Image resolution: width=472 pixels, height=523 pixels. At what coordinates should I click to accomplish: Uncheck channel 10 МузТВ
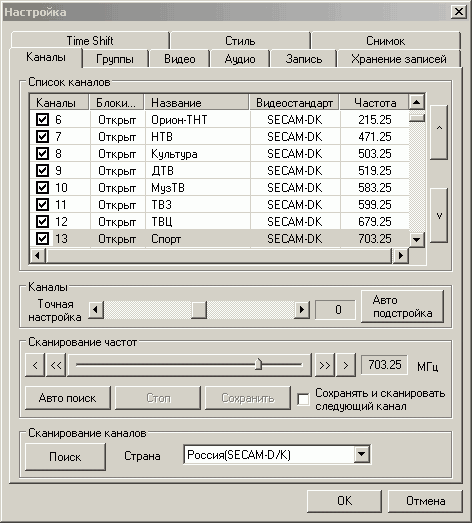[42, 187]
